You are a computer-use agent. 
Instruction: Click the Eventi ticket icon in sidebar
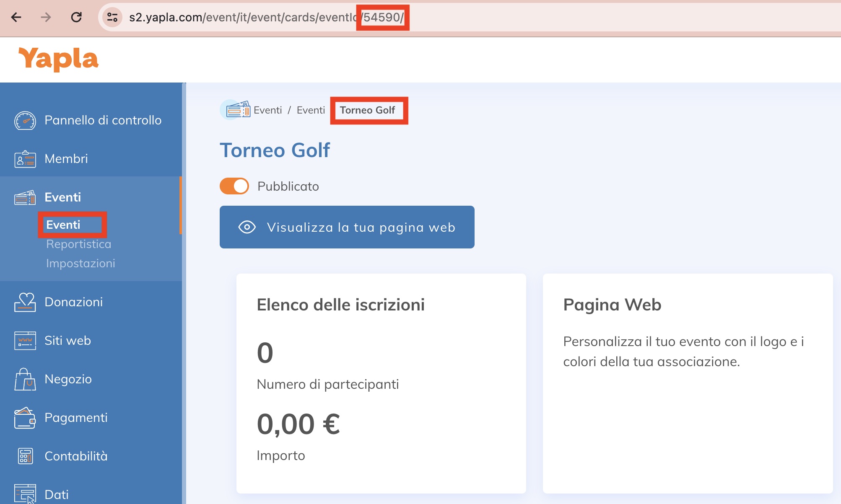pyautogui.click(x=25, y=197)
